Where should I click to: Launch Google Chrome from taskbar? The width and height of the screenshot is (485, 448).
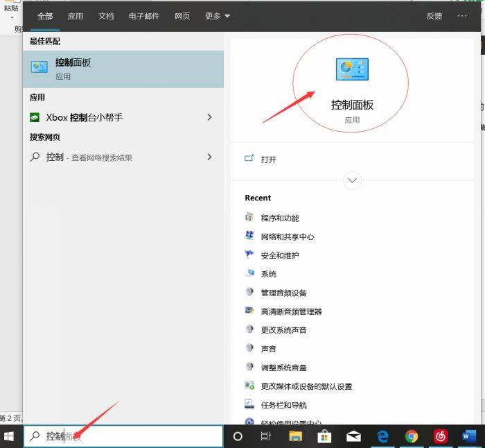412,436
